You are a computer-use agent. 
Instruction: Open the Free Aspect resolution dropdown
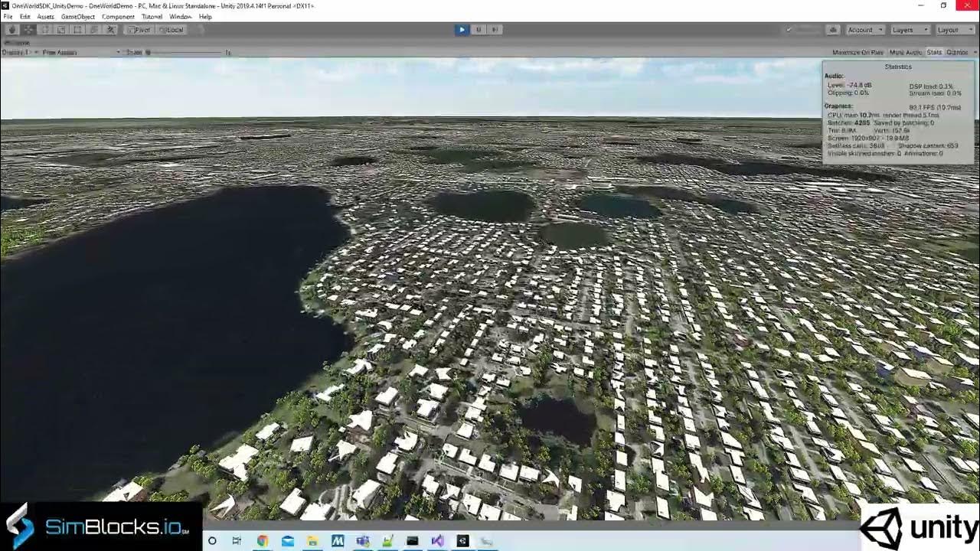80,52
